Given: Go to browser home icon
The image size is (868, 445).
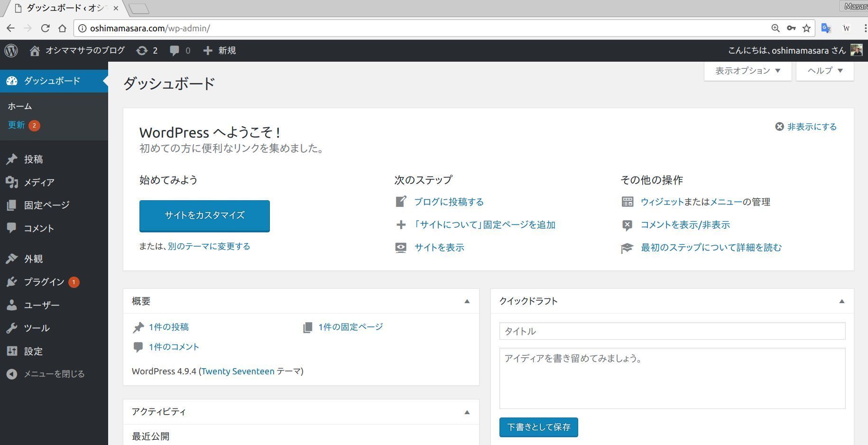Looking at the screenshot, I should (x=62, y=28).
